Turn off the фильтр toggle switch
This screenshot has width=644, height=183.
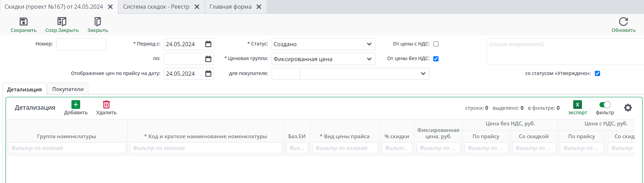pos(605,105)
